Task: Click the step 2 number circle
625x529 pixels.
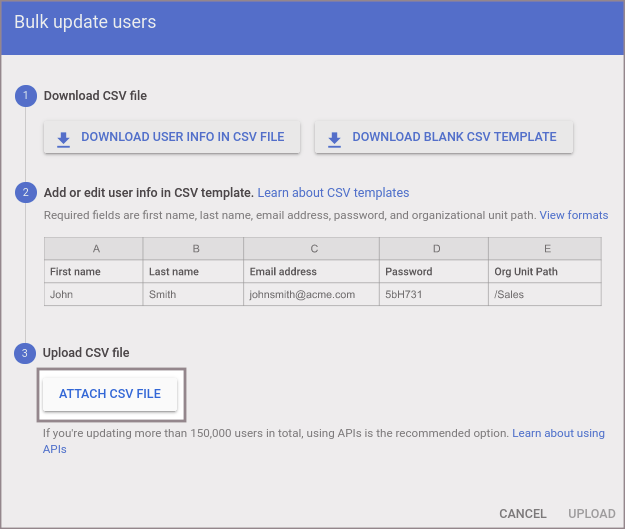Action: pos(25,193)
